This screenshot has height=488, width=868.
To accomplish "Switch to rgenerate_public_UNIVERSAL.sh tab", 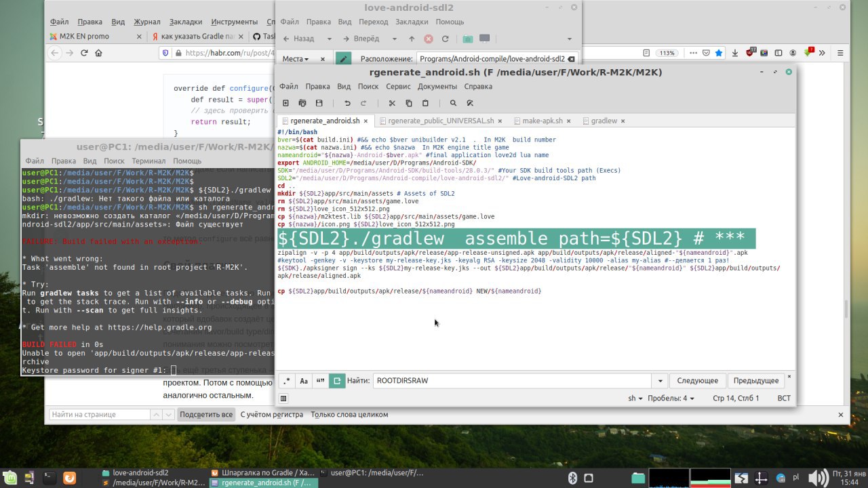I will [x=441, y=121].
